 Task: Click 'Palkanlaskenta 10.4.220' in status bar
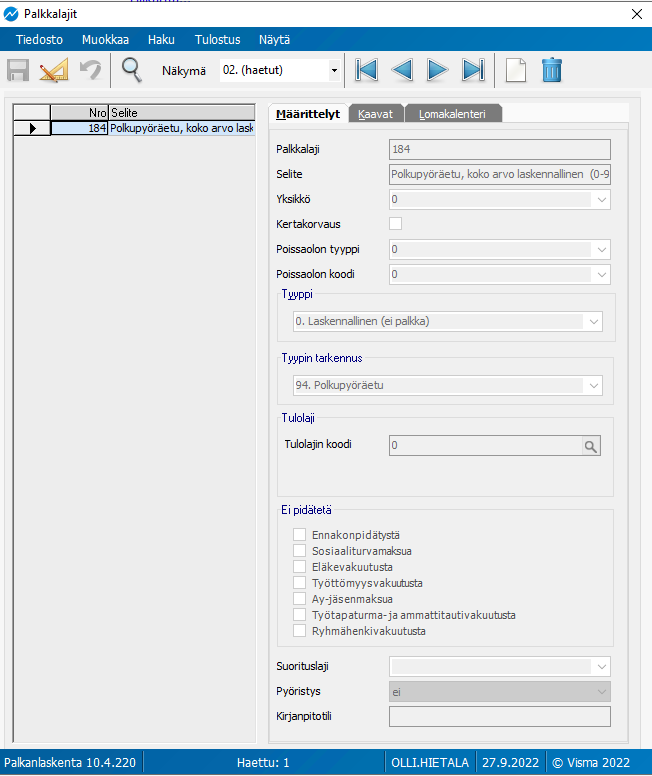tap(70, 763)
